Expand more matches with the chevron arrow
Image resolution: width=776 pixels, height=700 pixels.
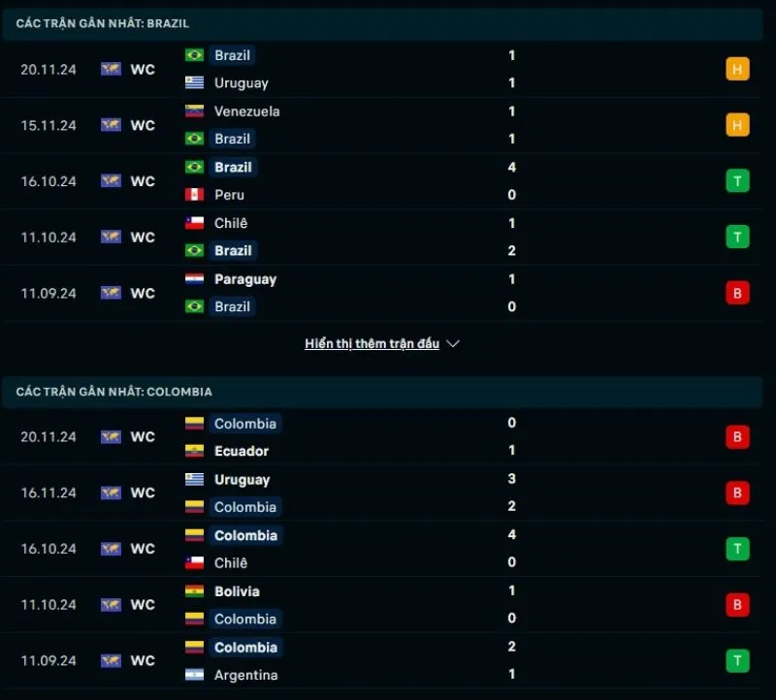click(452, 343)
